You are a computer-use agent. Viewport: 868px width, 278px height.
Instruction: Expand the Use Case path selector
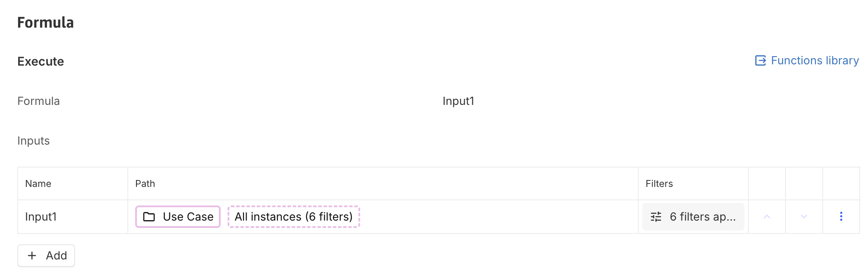(x=177, y=217)
